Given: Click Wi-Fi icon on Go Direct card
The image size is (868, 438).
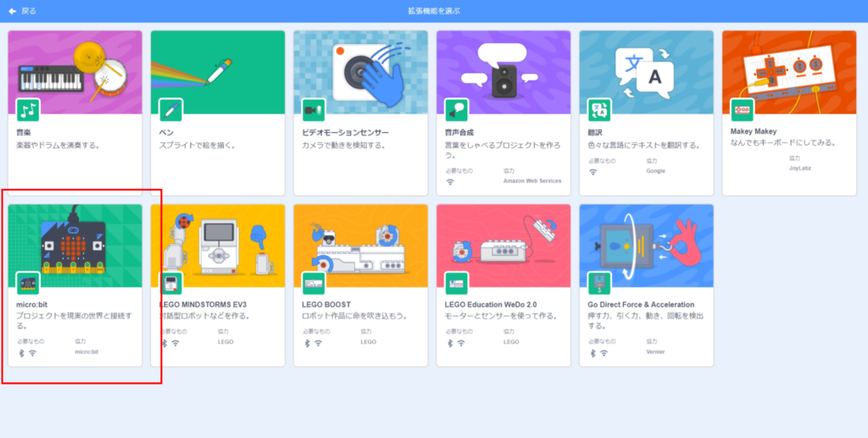Looking at the screenshot, I should (x=604, y=352).
